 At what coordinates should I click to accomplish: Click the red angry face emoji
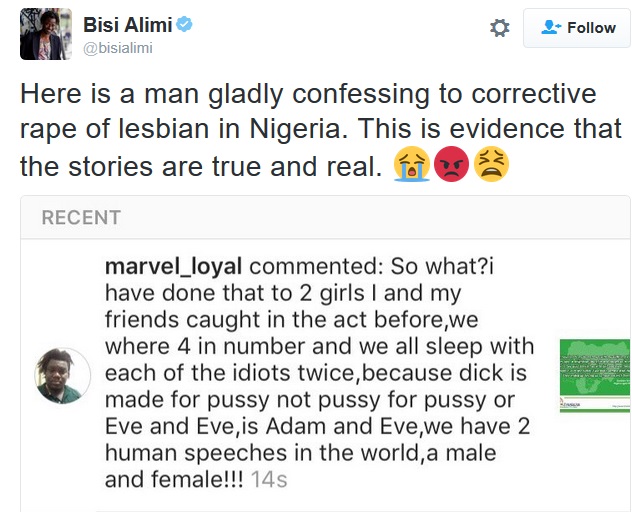[452, 165]
